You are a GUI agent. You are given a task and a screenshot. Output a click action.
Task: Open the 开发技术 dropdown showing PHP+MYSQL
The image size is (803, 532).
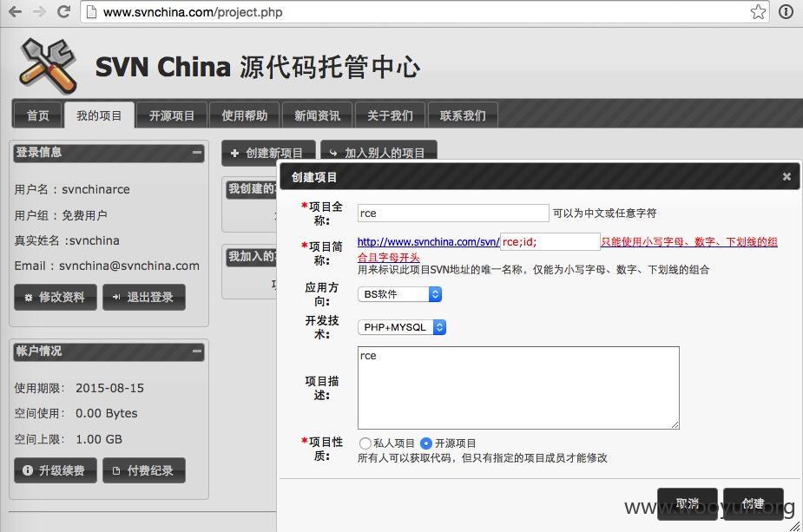pos(401,326)
